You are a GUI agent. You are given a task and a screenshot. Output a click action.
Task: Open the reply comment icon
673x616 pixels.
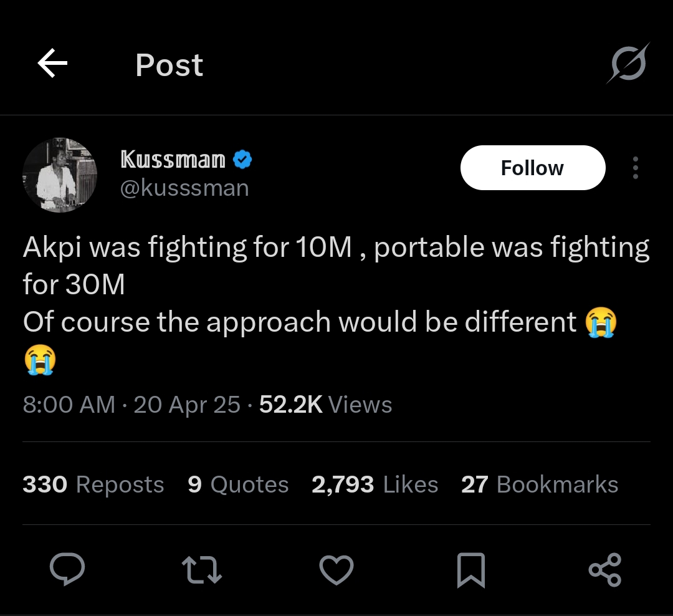click(x=67, y=569)
